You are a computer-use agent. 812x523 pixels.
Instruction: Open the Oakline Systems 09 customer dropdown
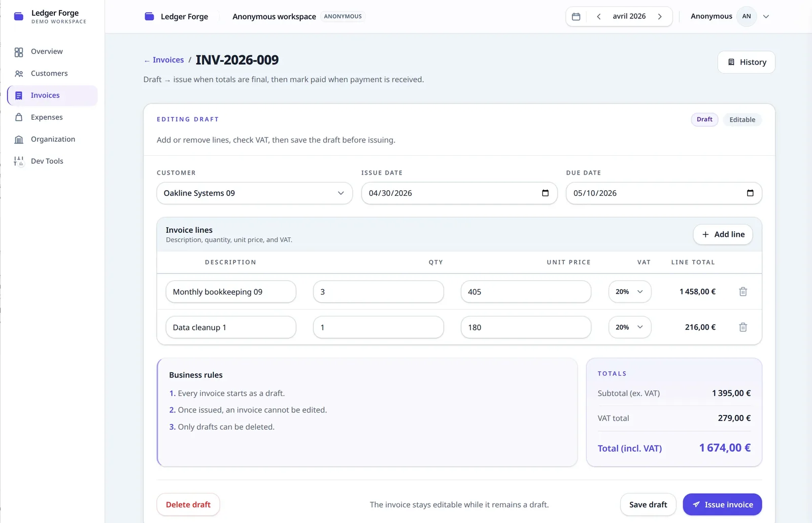[255, 193]
